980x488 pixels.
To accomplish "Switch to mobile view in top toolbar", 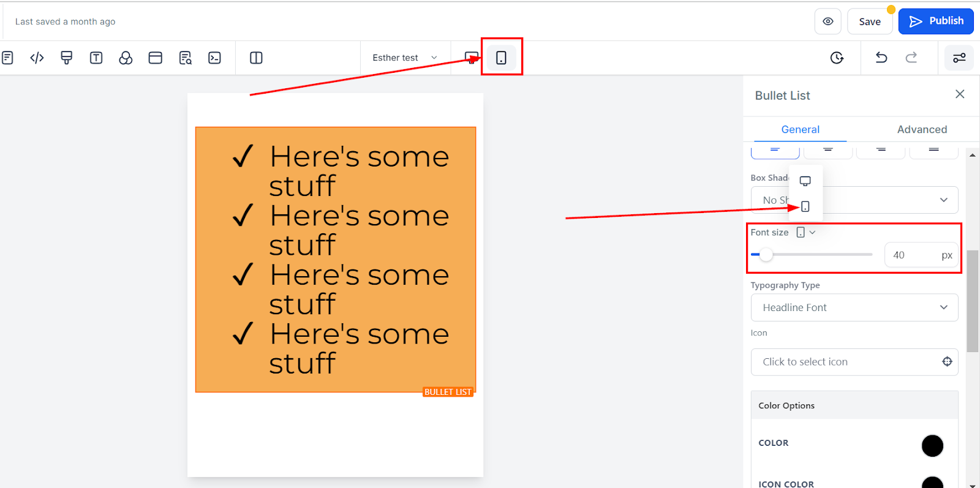I will click(x=501, y=58).
